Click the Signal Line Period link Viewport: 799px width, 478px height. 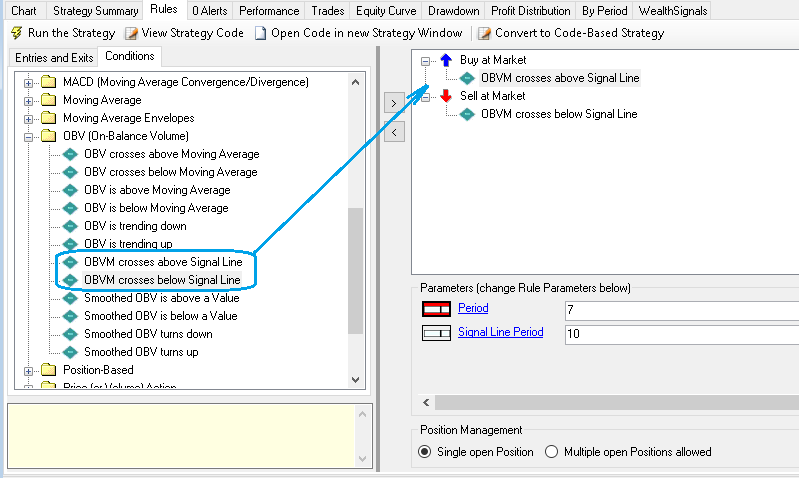[x=500, y=332]
